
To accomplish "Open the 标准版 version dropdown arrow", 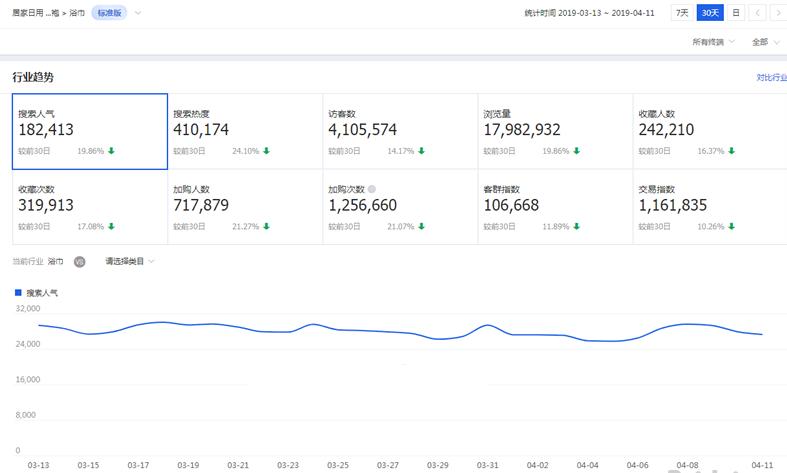I will click(x=138, y=13).
